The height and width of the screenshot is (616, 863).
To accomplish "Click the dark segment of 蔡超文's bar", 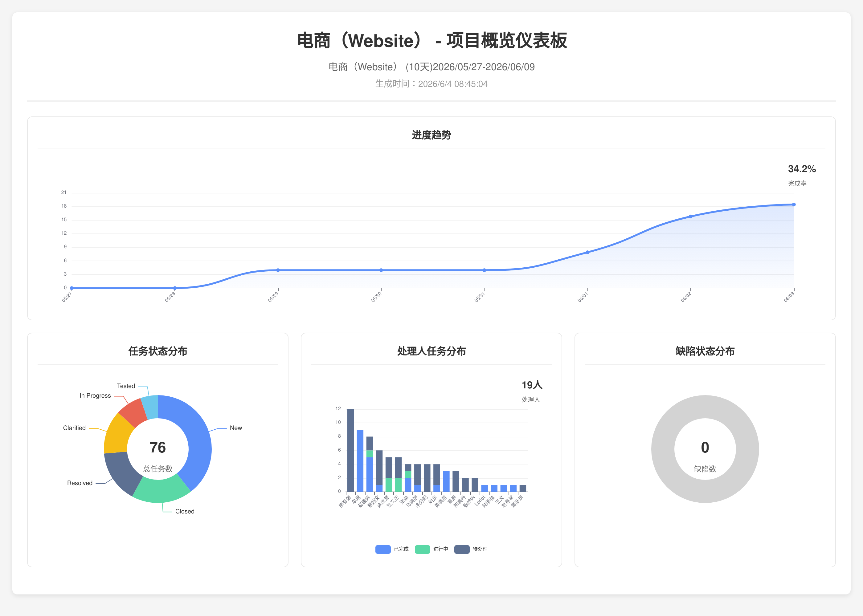I will [379, 468].
